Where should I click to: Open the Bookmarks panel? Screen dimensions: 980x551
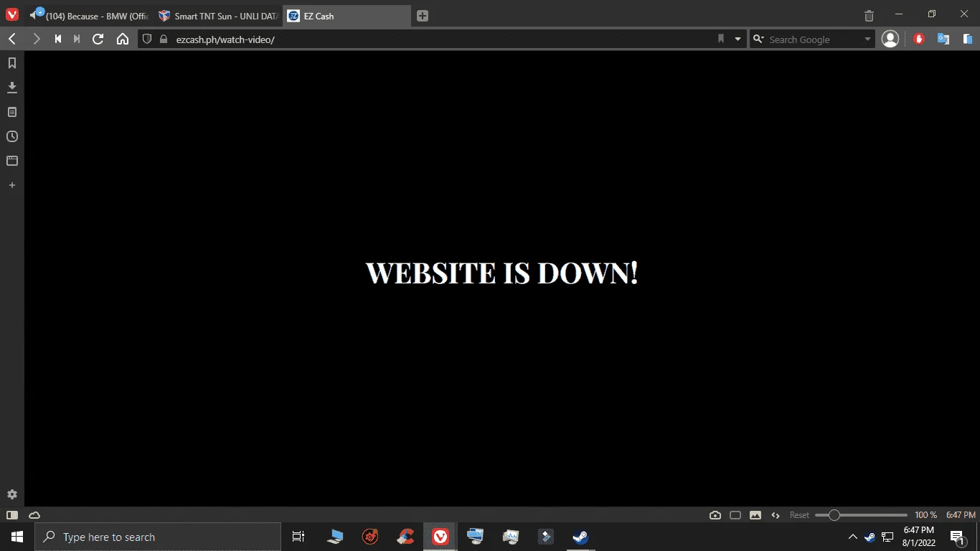(x=12, y=63)
